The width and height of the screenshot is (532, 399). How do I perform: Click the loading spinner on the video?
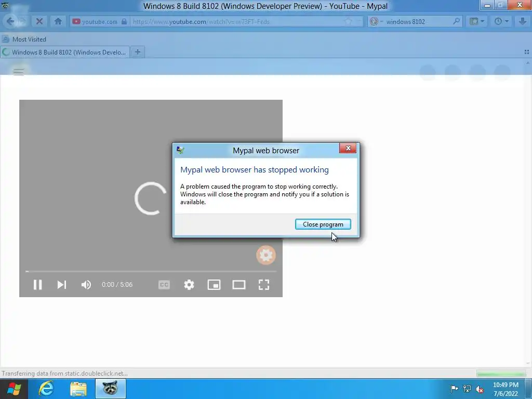(150, 198)
